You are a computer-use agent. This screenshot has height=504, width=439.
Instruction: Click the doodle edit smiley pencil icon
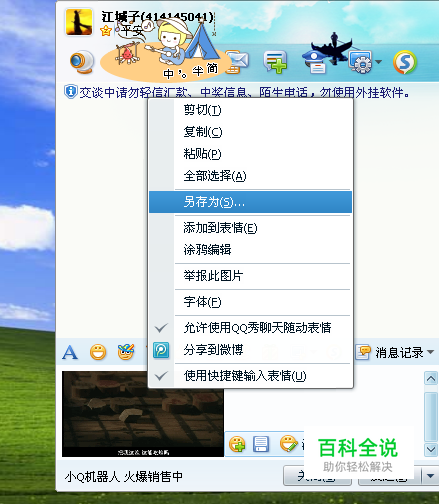[x=289, y=444]
